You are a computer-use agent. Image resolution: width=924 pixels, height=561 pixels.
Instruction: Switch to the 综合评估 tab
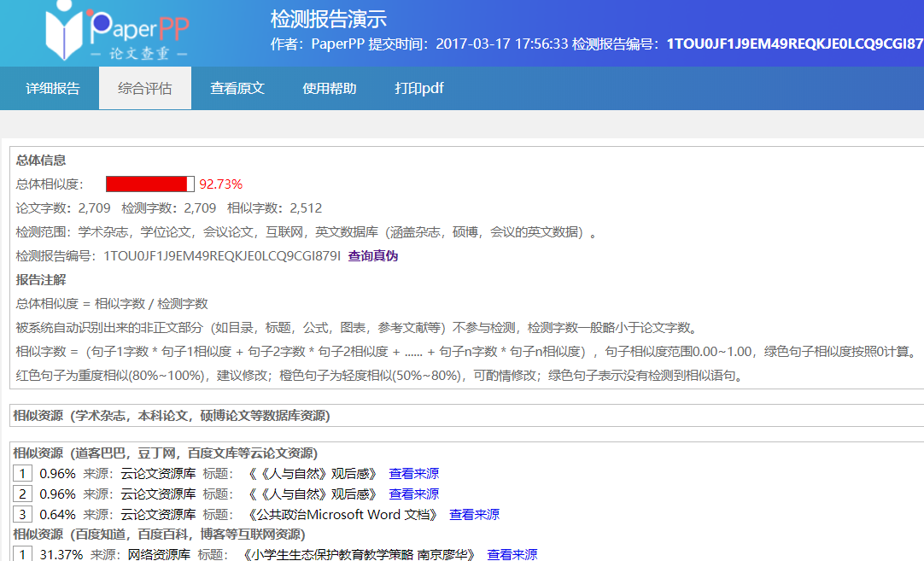click(x=145, y=89)
